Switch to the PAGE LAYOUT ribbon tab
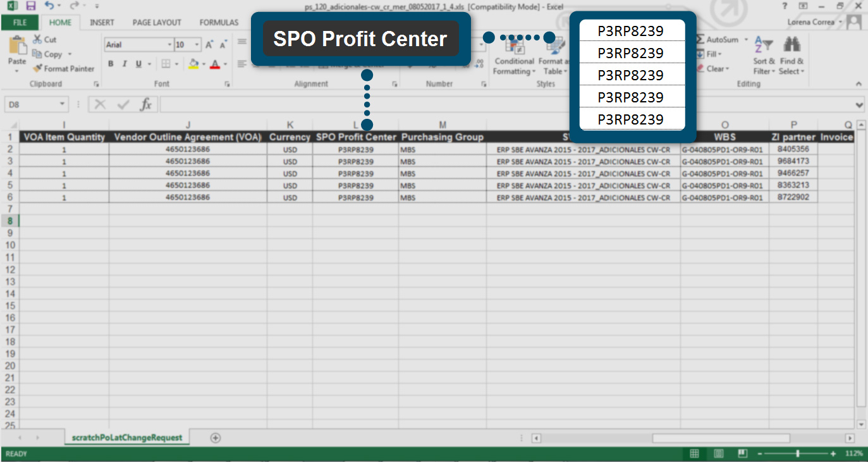Screen dimensions: 868x462 click(157, 22)
